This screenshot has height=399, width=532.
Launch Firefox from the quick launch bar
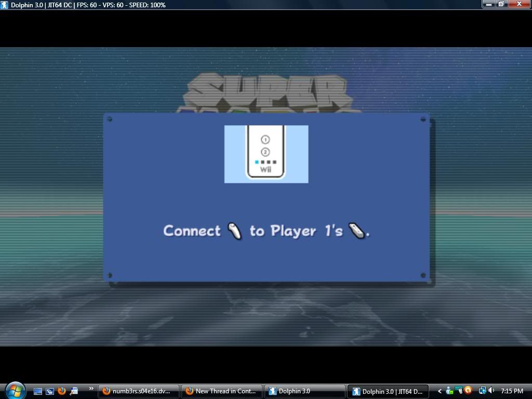(x=62, y=391)
